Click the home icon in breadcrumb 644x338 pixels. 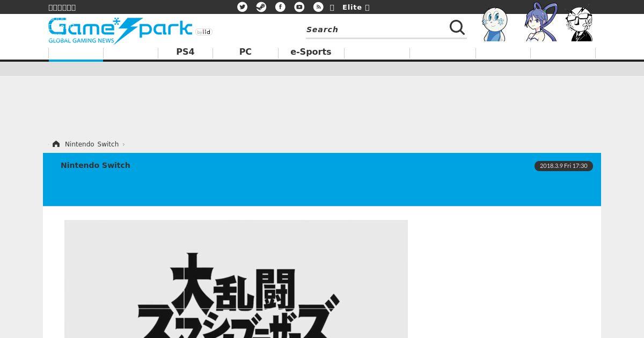coord(56,144)
